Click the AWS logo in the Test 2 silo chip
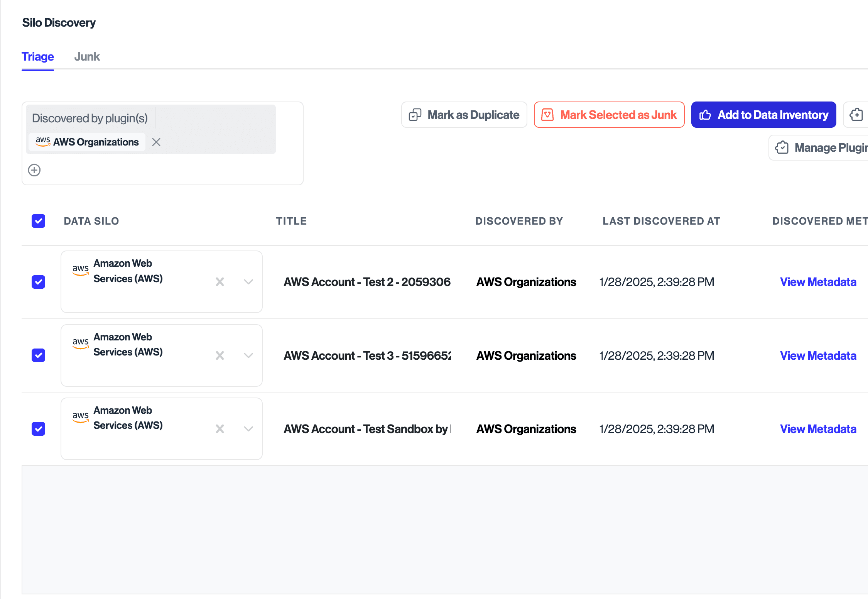This screenshot has width=868, height=599. point(80,270)
